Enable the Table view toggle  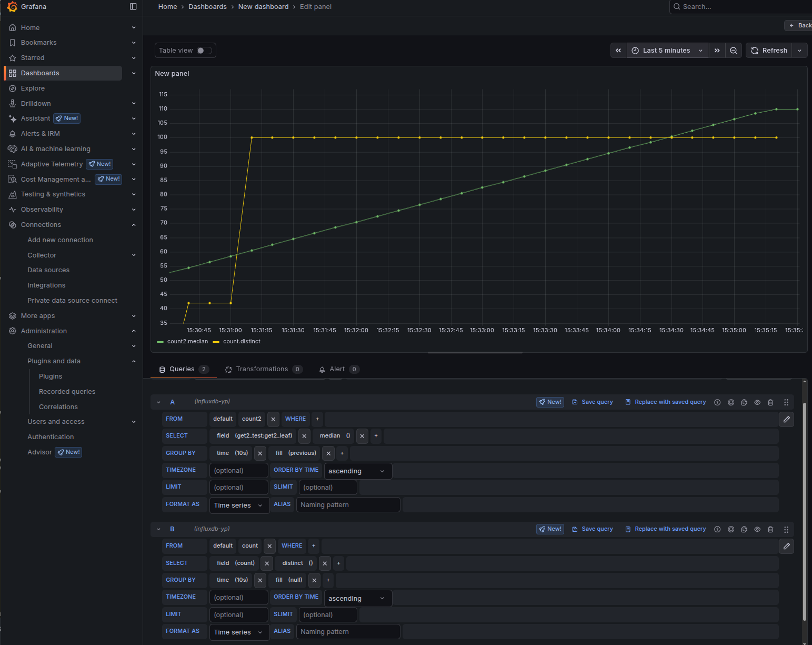coord(200,50)
